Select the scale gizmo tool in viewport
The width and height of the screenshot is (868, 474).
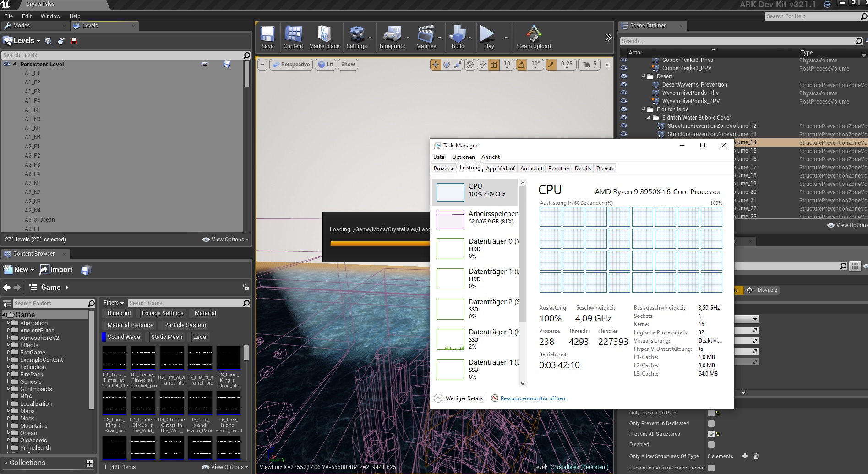tap(458, 65)
